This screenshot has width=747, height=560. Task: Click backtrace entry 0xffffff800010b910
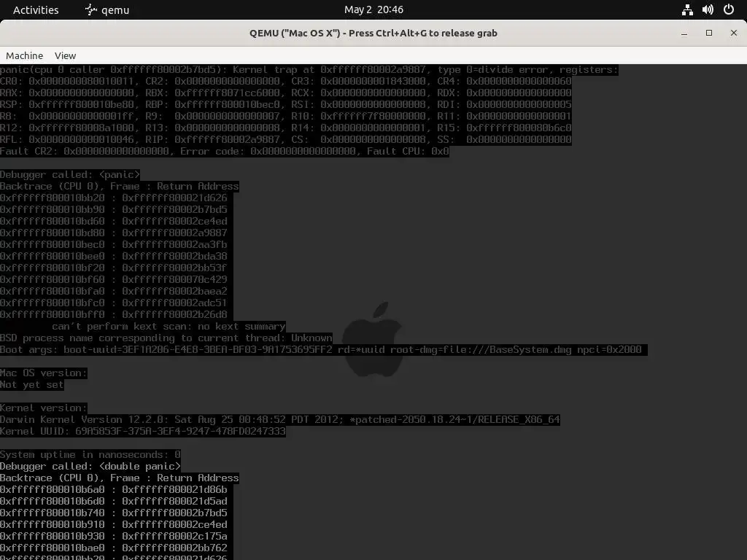click(x=114, y=525)
